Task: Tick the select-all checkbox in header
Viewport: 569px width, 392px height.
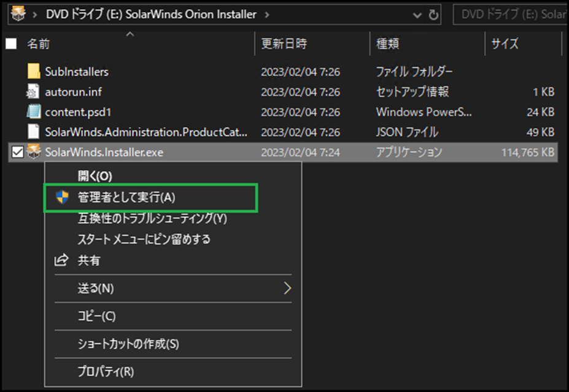Action: pyautogui.click(x=11, y=44)
